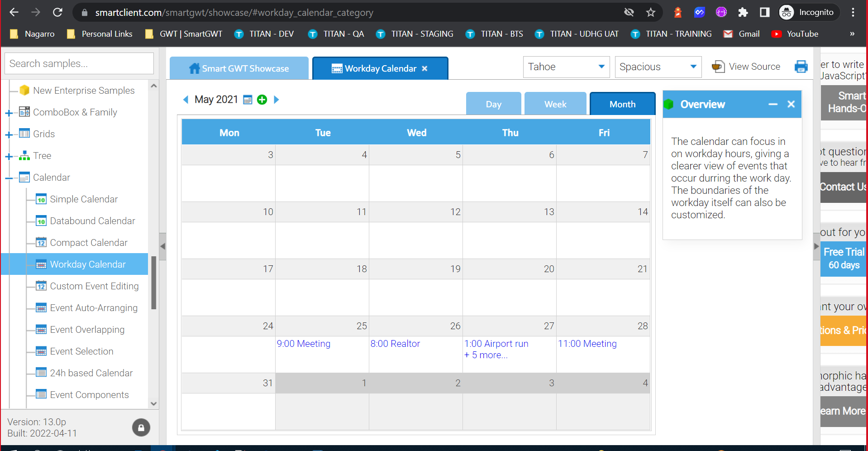868x451 pixels.
Task: Open the Event Auto-Arranging sample
Action: point(94,308)
